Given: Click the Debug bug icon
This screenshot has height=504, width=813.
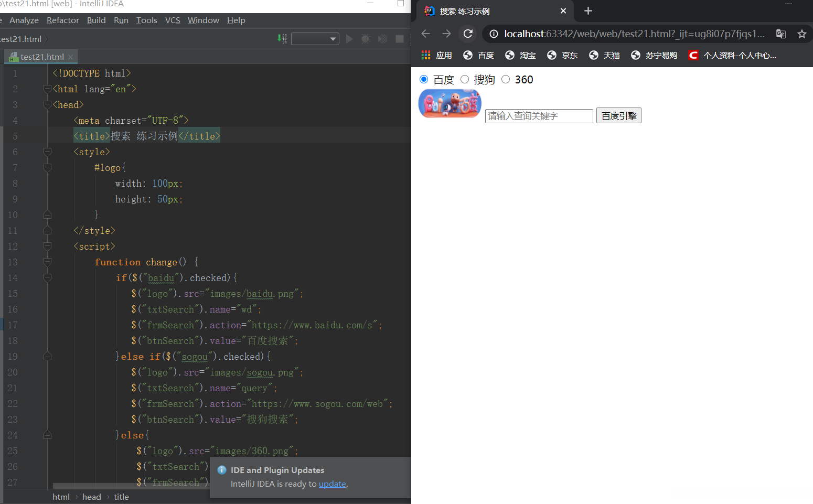Looking at the screenshot, I should coord(366,39).
